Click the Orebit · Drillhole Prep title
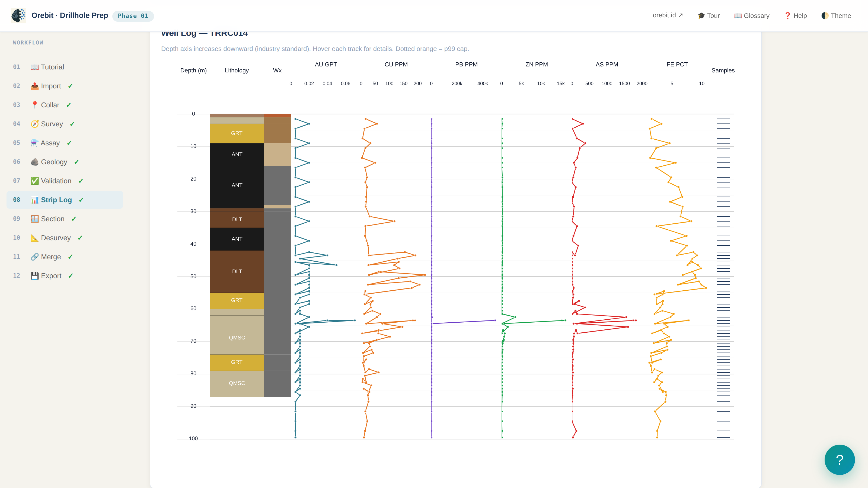Screen dimensions: 868x488 pyautogui.click(x=70, y=15)
